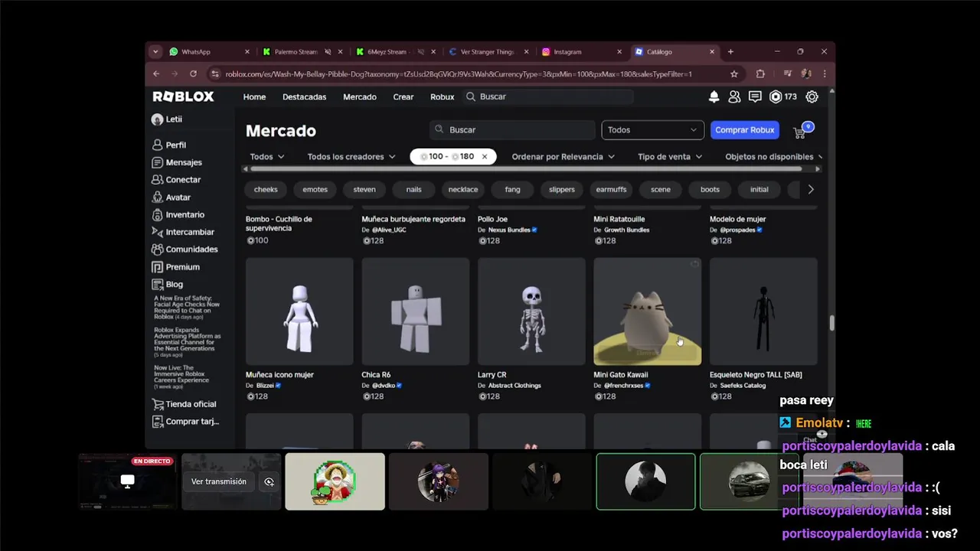The width and height of the screenshot is (980, 551).
Task: Bookmark the page with star icon
Action: coord(734,74)
